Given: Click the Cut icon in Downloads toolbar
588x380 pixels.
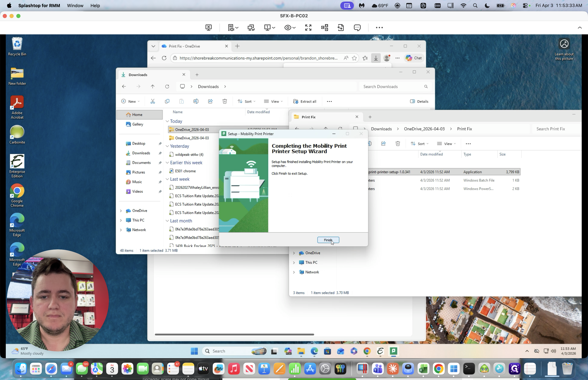Looking at the screenshot, I should (153, 101).
